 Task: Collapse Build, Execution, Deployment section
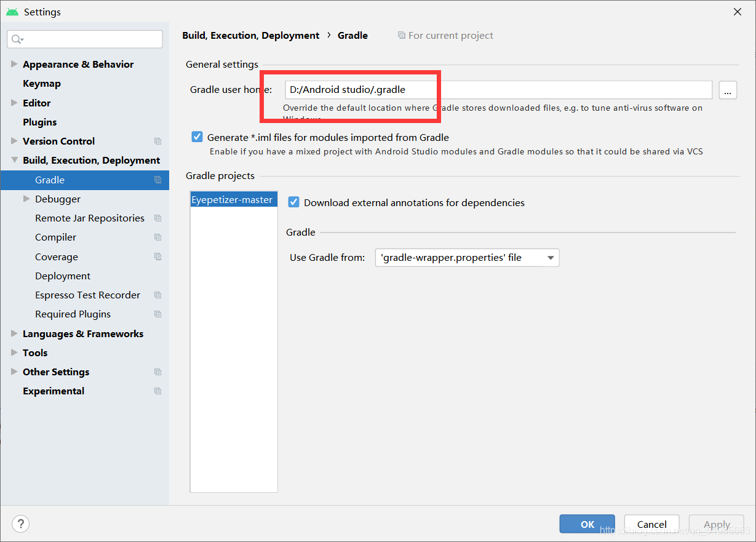tap(14, 160)
